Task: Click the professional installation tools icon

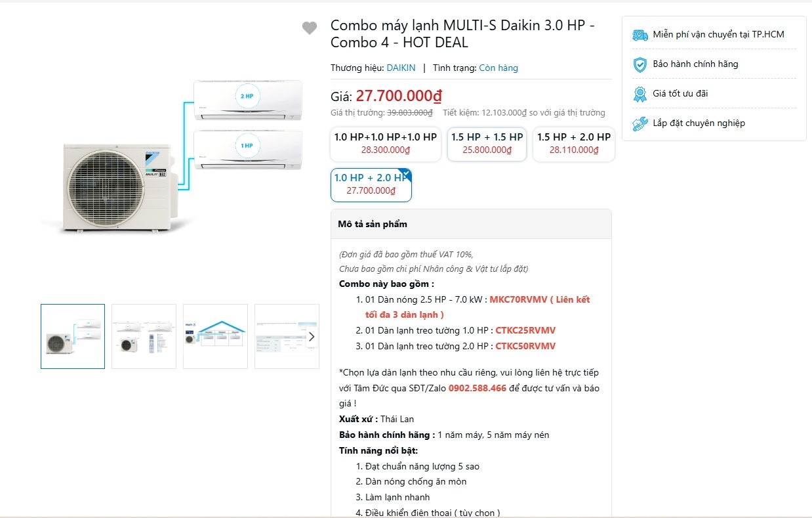Action: (x=639, y=123)
